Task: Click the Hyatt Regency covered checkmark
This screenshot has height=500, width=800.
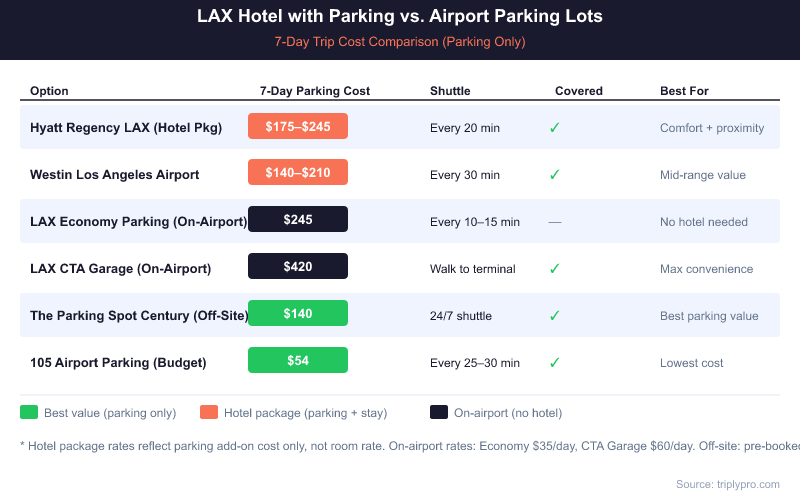Action: tap(555, 127)
